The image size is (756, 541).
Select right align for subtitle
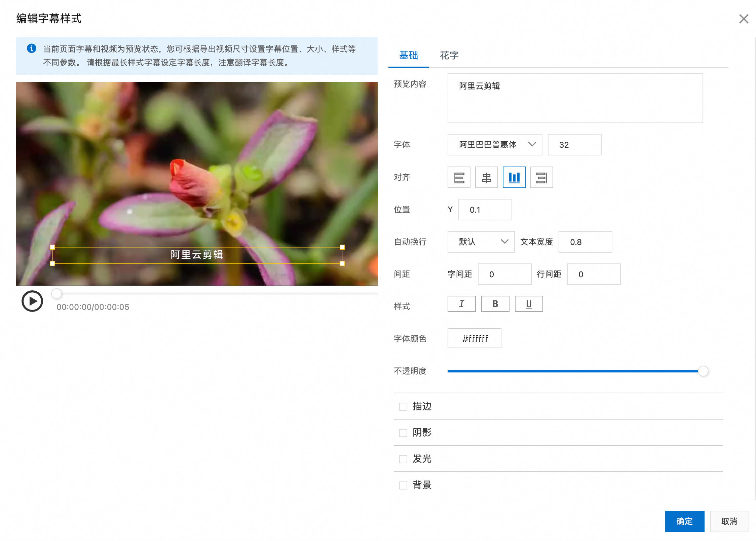click(541, 177)
